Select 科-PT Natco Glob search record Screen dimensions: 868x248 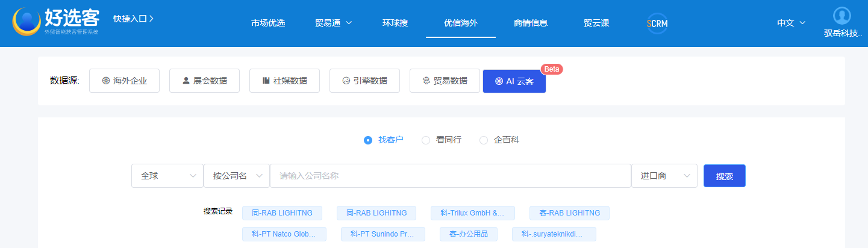tap(284, 234)
